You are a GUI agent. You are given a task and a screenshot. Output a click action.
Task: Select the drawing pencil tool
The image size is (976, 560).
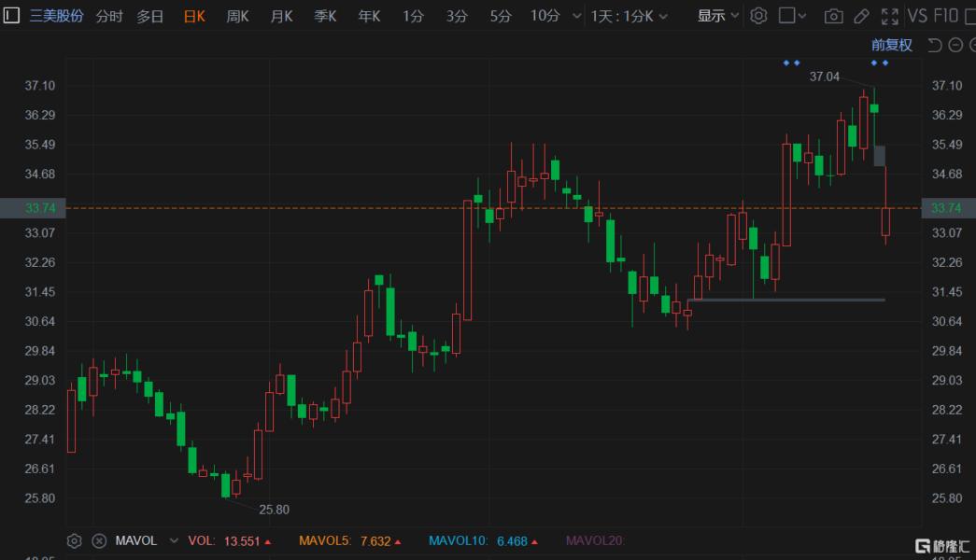[x=861, y=16]
